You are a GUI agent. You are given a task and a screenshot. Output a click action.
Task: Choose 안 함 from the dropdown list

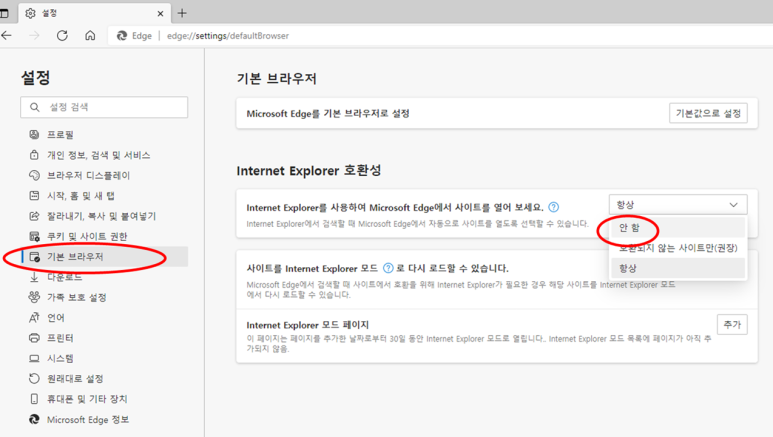click(678, 227)
